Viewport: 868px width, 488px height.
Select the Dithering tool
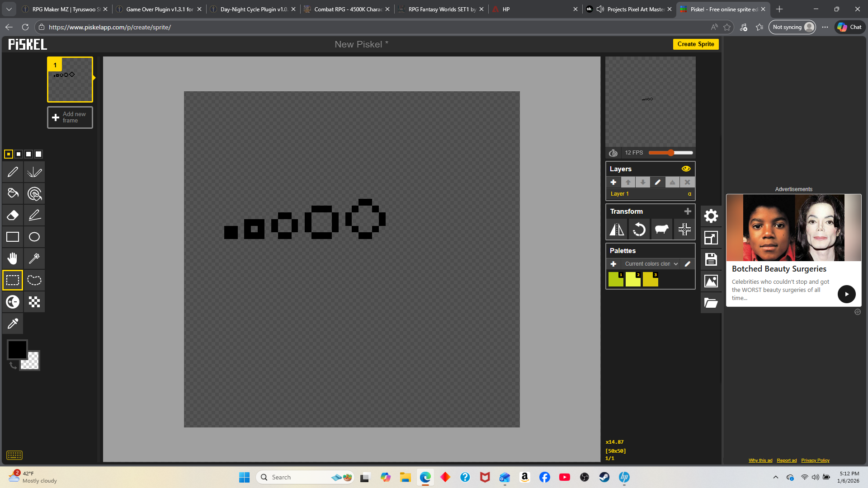click(34, 302)
